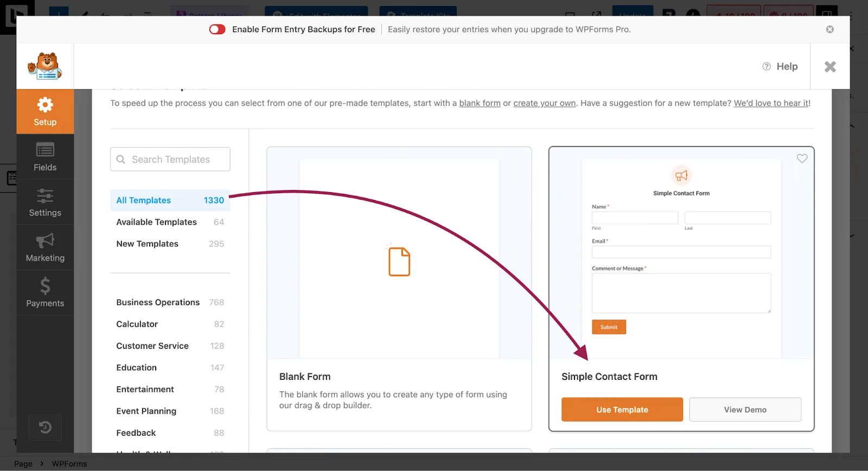Select the Available Templates category
868x471 pixels.
(x=170, y=222)
